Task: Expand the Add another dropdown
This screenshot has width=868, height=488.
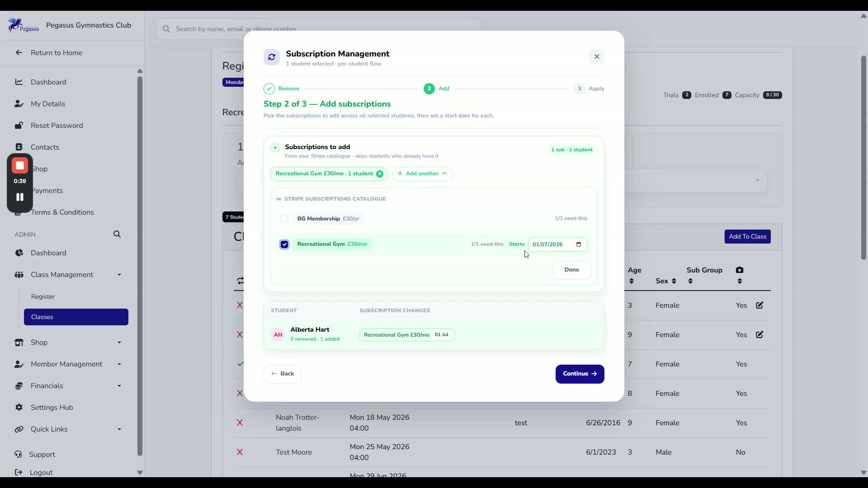Action: pos(422,174)
